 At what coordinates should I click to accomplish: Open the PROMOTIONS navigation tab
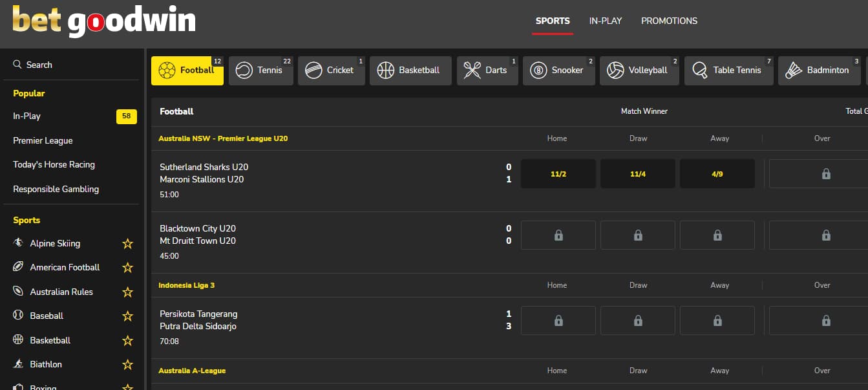(669, 21)
